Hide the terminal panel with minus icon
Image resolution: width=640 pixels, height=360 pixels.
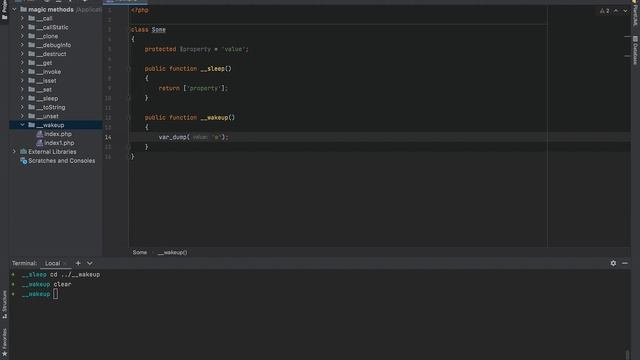(625, 263)
